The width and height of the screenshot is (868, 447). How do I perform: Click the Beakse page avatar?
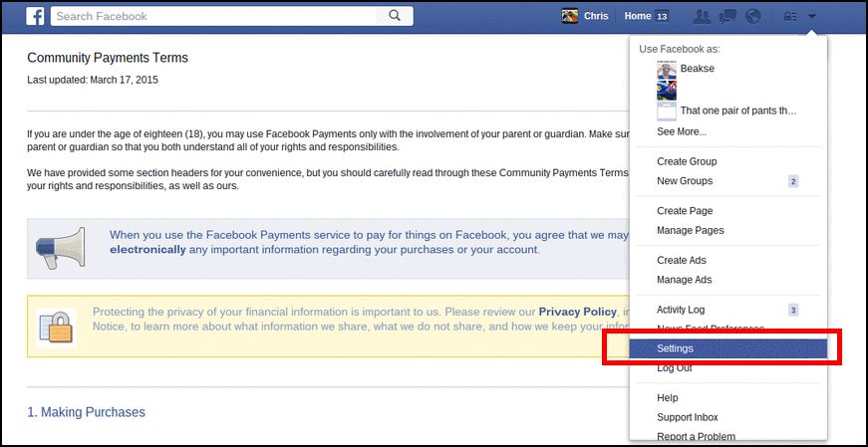667,69
